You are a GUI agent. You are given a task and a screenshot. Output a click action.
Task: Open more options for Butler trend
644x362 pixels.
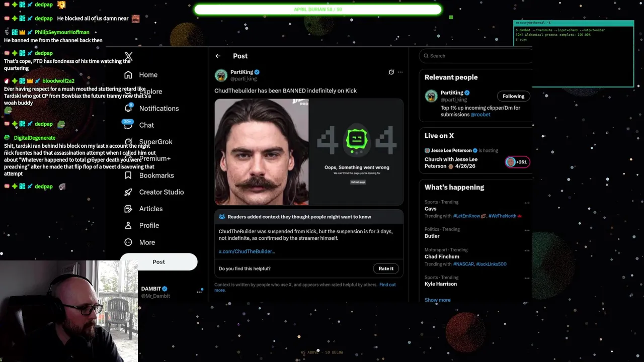[527, 230]
